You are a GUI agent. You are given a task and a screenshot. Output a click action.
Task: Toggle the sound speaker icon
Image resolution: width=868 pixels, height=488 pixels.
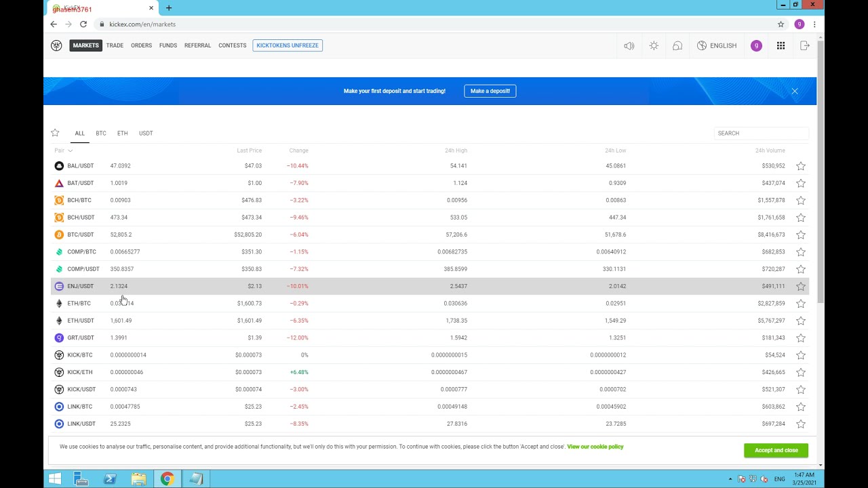pyautogui.click(x=629, y=45)
